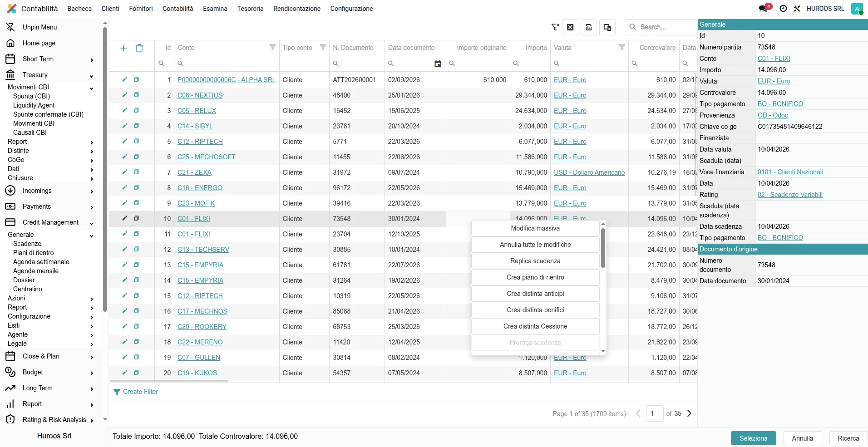
Task: Open the C08 - NEXTIUS account link
Action: (x=200, y=95)
